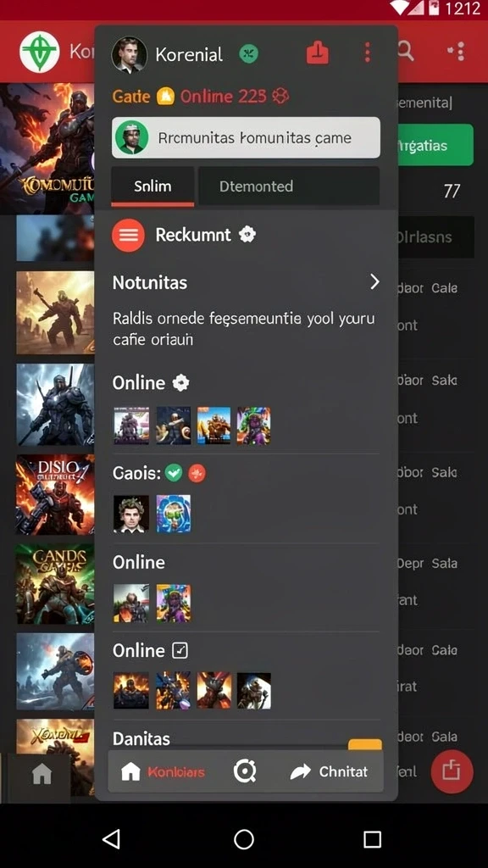Switch to the Snlim tab
This screenshot has height=868, width=488.
152,186
